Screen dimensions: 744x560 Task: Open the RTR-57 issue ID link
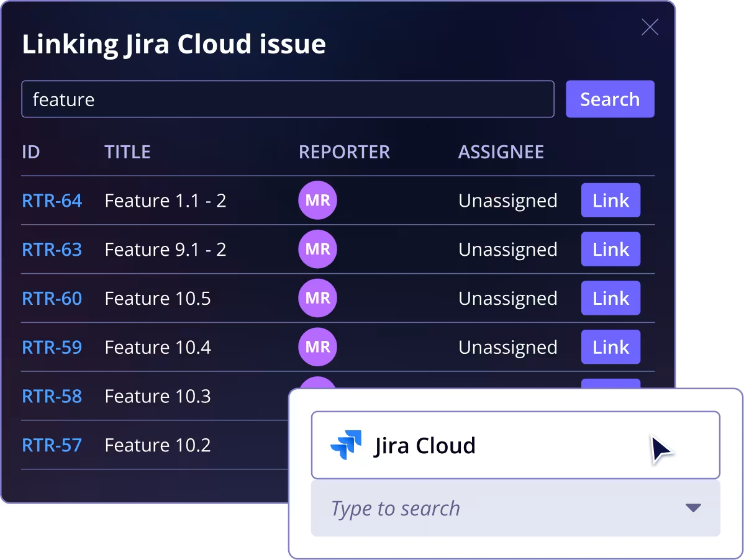(x=52, y=445)
